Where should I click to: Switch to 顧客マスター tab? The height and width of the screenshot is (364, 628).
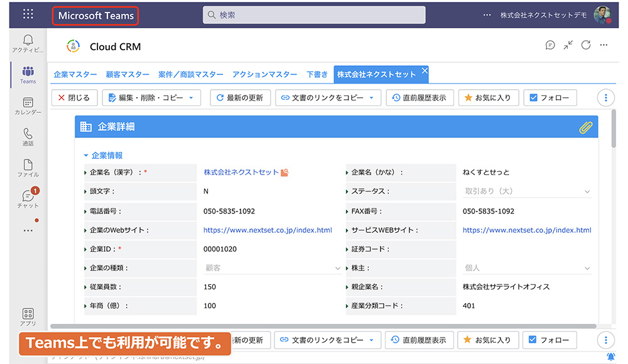127,75
